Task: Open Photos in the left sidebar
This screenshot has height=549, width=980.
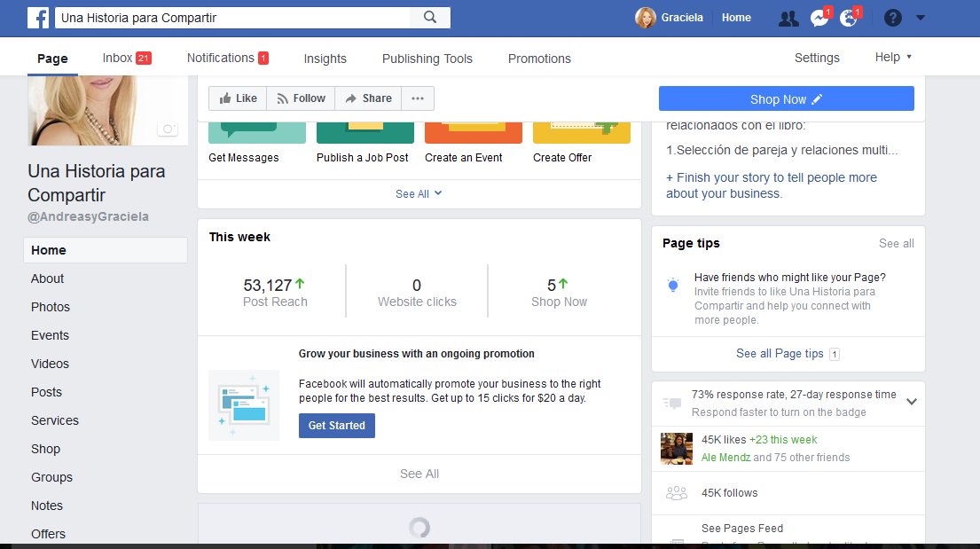Action: tap(51, 307)
